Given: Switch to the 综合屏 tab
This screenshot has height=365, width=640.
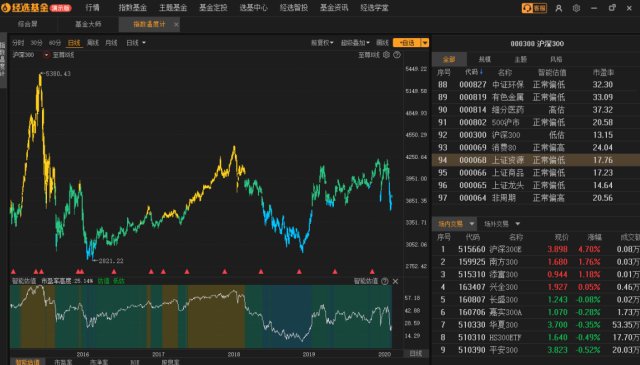Looking at the screenshot, I should (28, 24).
